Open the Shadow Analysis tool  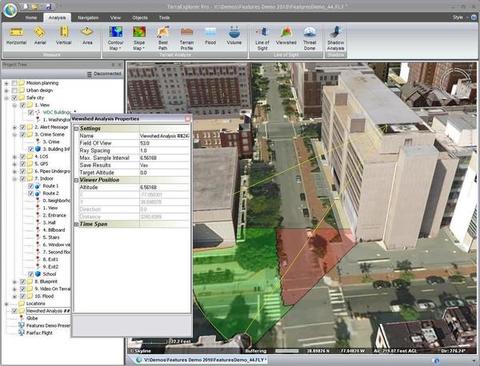pos(335,38)
